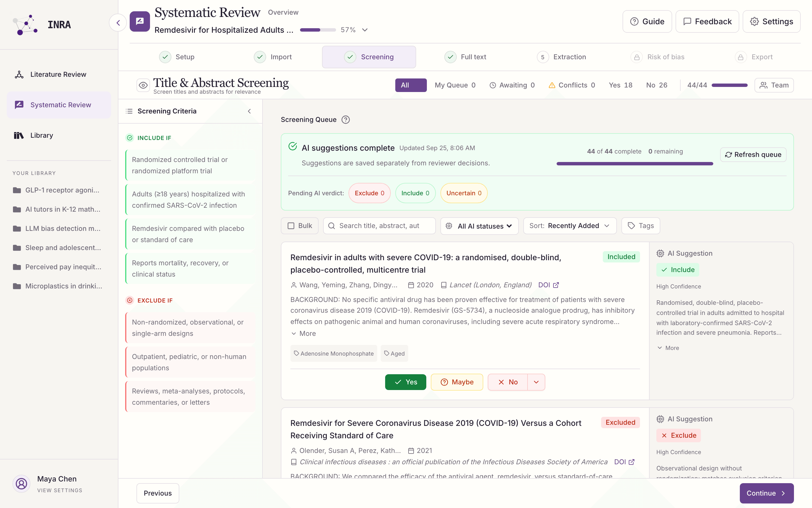Click the AI Suggestion chip icon on the first card
Image resolution: width=812 pixels, height=508 pixels.
[660, 253]
